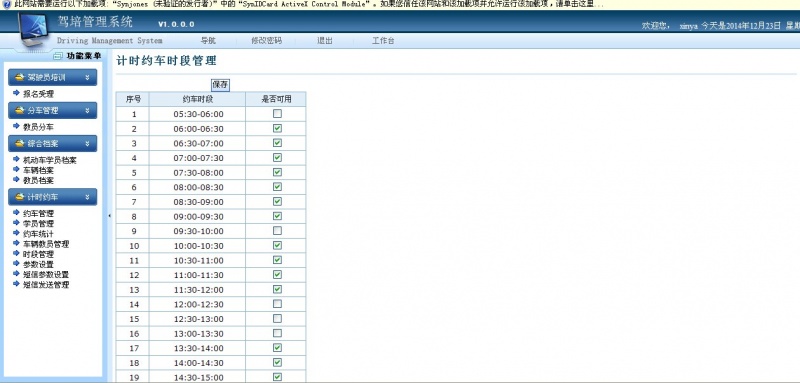Click the 13:00-13:30 time slot cell

pos(197,334)
